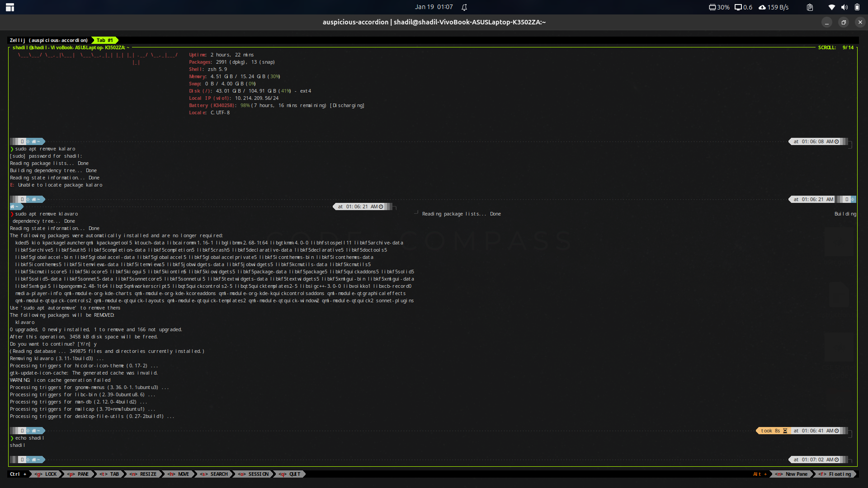The width and height of the screenshot is (868, 488).
Task: Open the Activities overview icon
Action: click(x=10, y=7)
